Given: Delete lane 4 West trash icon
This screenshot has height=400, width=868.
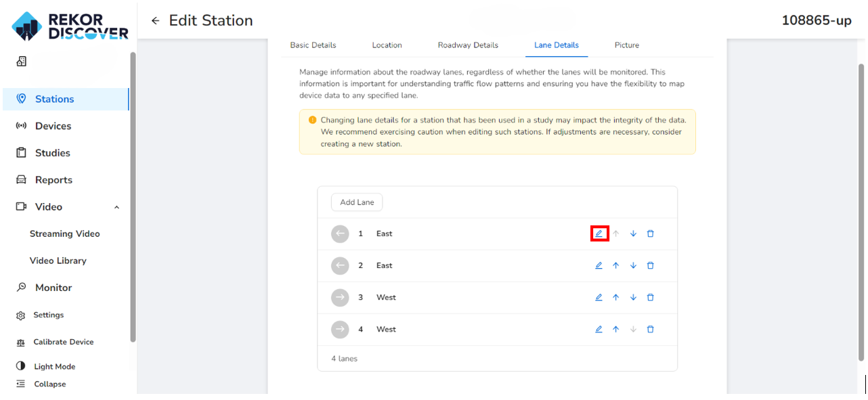Looking at the screenshot, I should coord(650,329).
